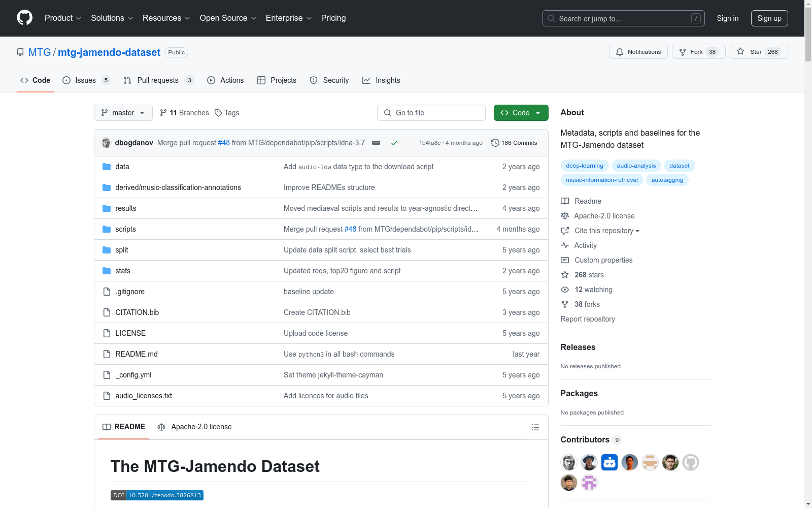
Task: Open the dependabot contributor avatar
Action: click(610, 462)
